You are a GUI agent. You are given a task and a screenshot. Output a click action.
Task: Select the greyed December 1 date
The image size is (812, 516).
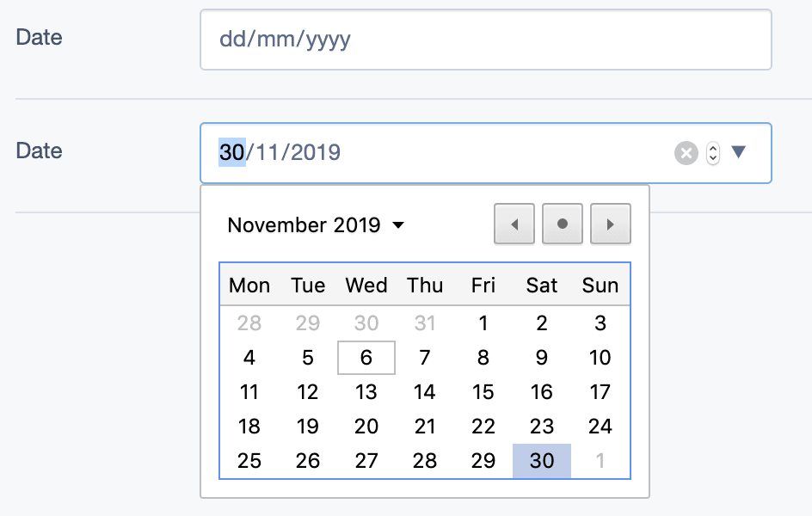pyautogui.click(x=600, y=461)
